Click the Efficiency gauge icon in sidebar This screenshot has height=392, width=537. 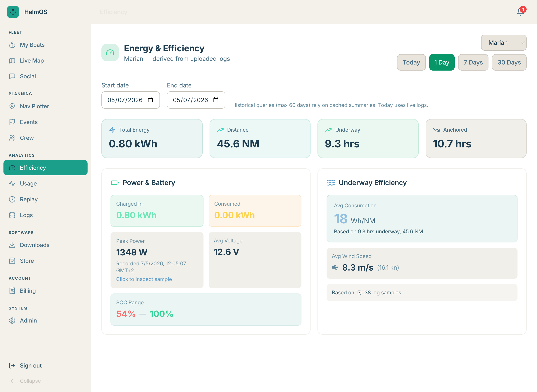pyautogui.click(x=12, y=168)
